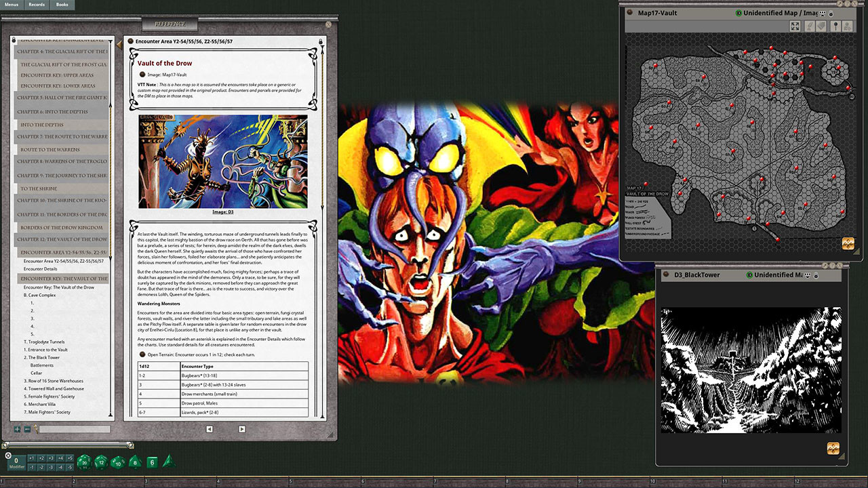Image resolution: width=868 pixels, height=488 pixels.
Task: Roll the green d4 die
Action: point(169,462)
